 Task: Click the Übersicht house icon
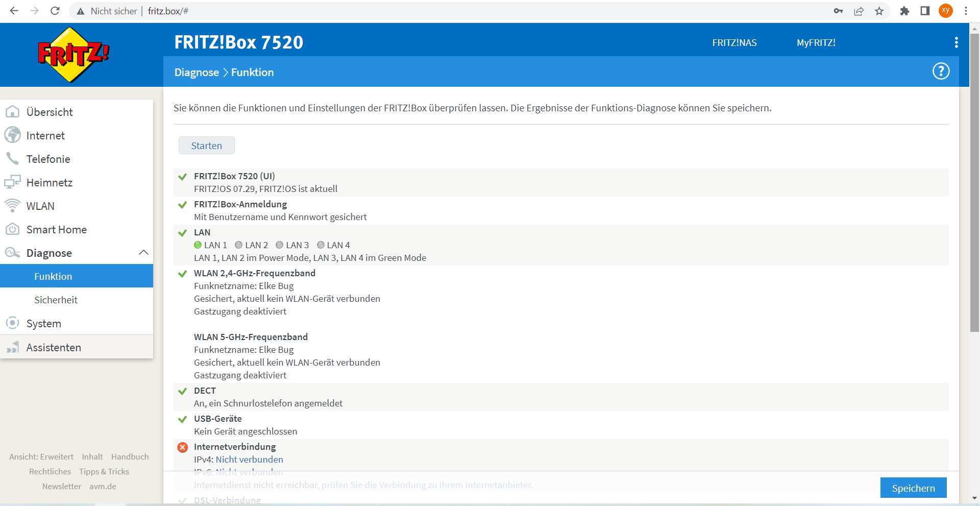(12, 112)
